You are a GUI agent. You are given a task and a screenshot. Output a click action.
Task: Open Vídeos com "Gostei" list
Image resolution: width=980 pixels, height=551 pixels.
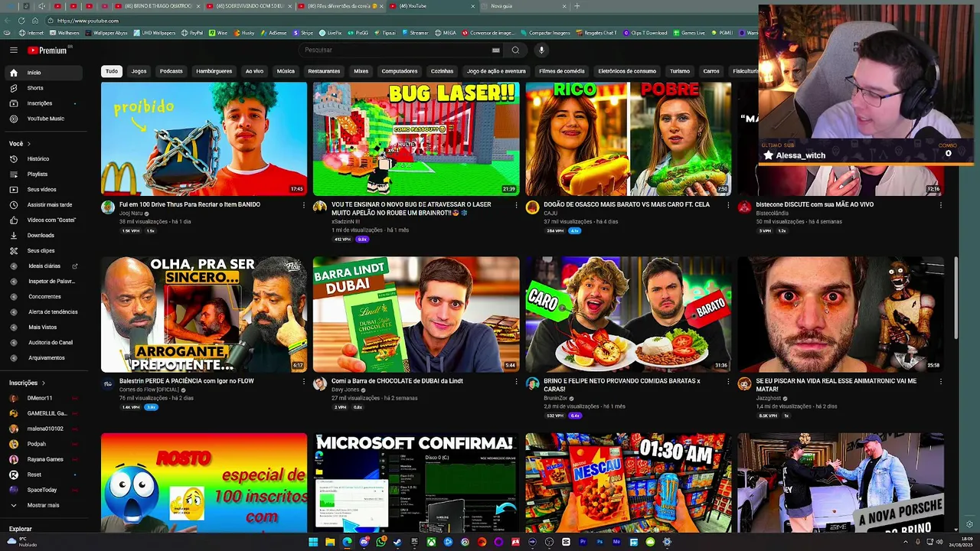coord(43,220)
